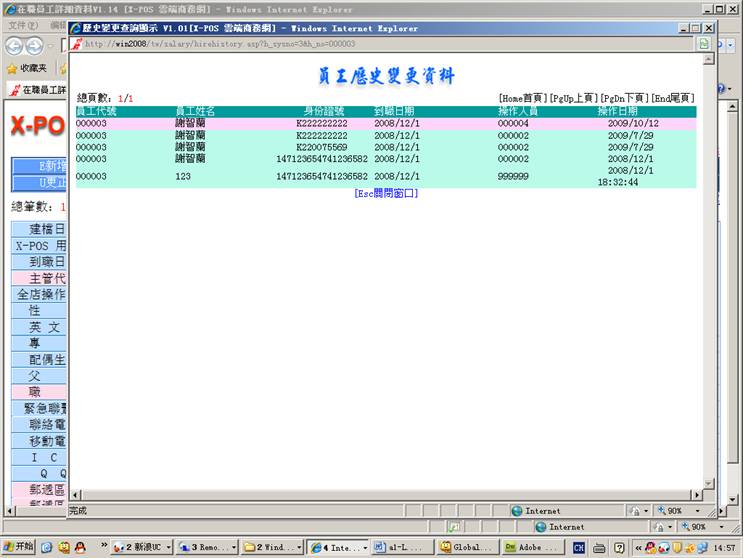
Task: Open the Remote desktop taskbar group
Action: pyautogui.click(x=207, y=547)
